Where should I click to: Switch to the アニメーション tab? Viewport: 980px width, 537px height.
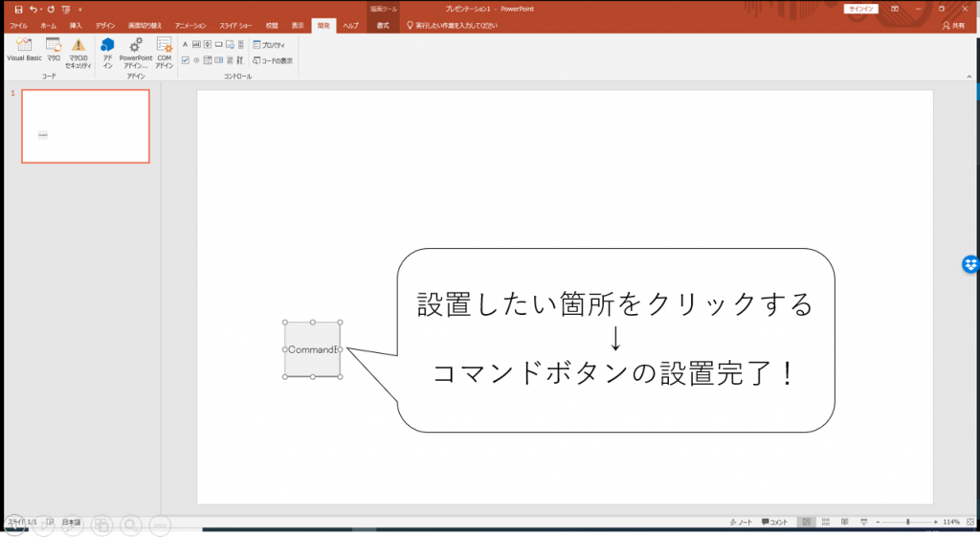[190, 26]
